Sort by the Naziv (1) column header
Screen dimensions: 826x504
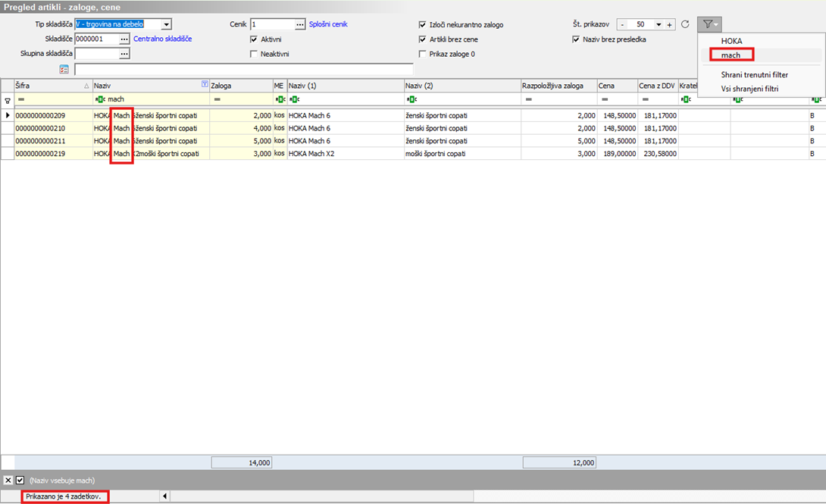tap(346, 86)
